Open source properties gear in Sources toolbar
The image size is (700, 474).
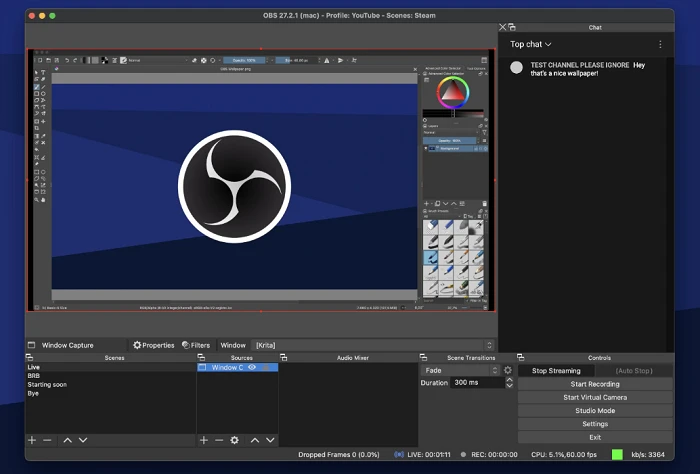(234, 440)
